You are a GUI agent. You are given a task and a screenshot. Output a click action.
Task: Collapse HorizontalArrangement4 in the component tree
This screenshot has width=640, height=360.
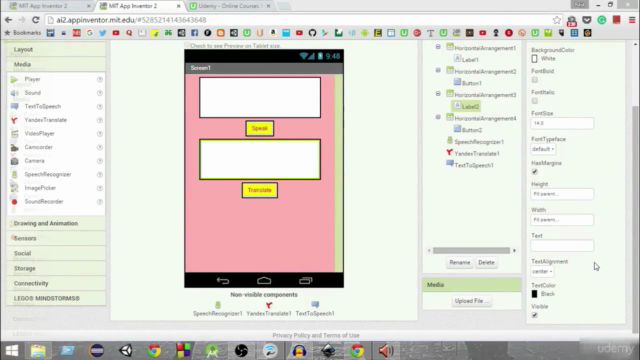[x=438, y=117]
